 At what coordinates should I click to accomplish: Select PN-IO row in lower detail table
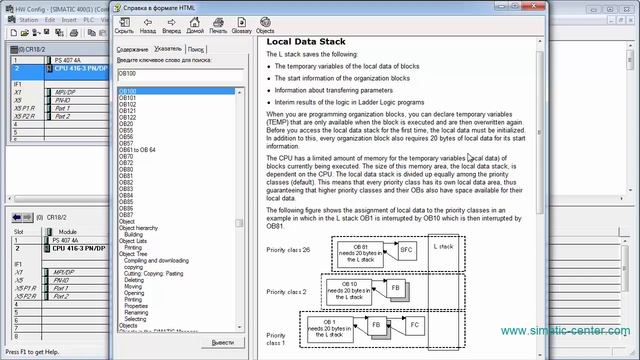pos(60,280)
